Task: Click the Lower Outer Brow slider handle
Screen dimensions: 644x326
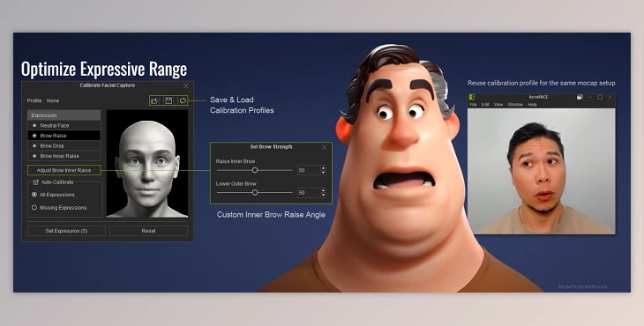Action: (x=255, y=192)
